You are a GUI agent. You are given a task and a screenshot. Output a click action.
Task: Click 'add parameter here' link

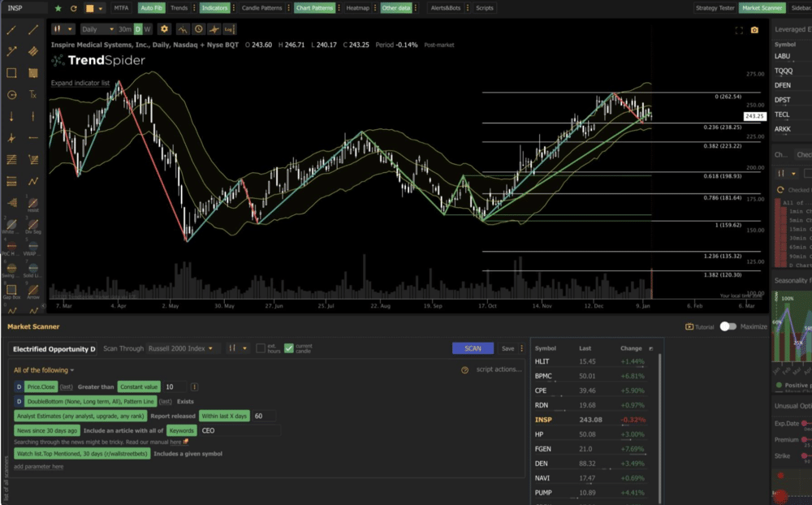[x=39, y=467]
